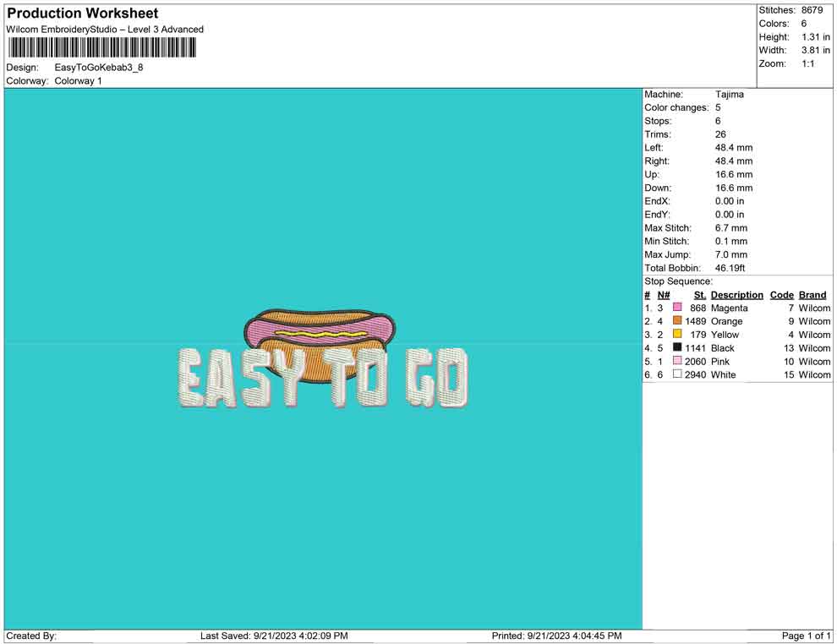Click the Colors value '6' in the header
Image resolution: width=837 pixels, height=644 pixels.
pos(804,24)
